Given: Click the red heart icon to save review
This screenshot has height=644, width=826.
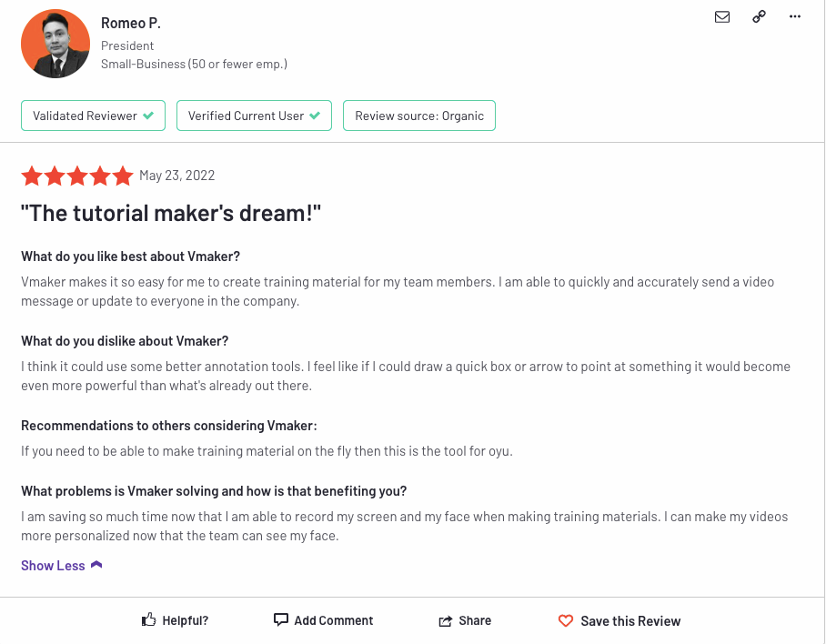Looking at the screenshot, I should (x=567, y=620).
